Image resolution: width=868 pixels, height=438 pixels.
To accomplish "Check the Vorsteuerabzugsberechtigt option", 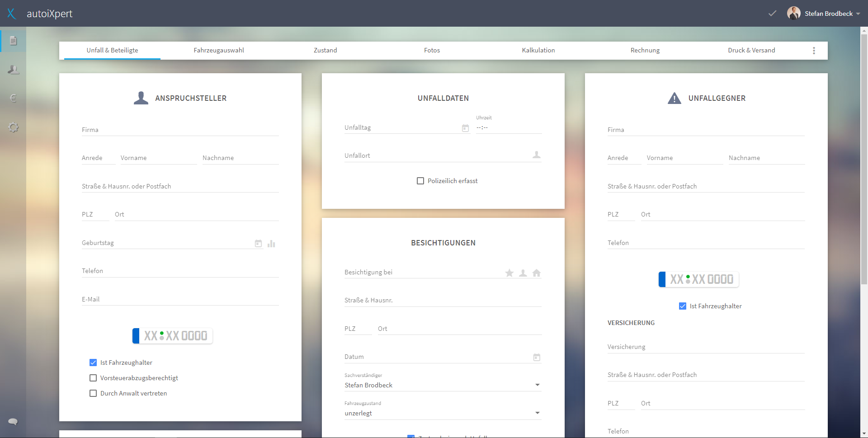I will (x=93, y=378).
